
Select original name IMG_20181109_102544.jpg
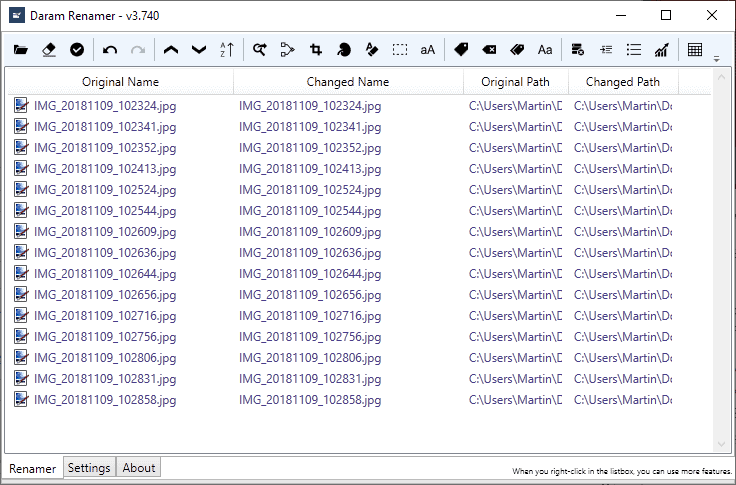tap(105, 211)
